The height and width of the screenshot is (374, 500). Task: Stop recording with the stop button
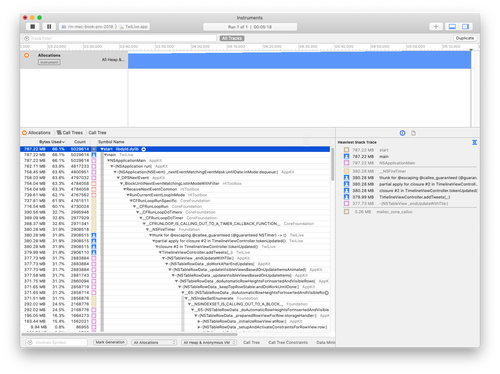[32, 26]
